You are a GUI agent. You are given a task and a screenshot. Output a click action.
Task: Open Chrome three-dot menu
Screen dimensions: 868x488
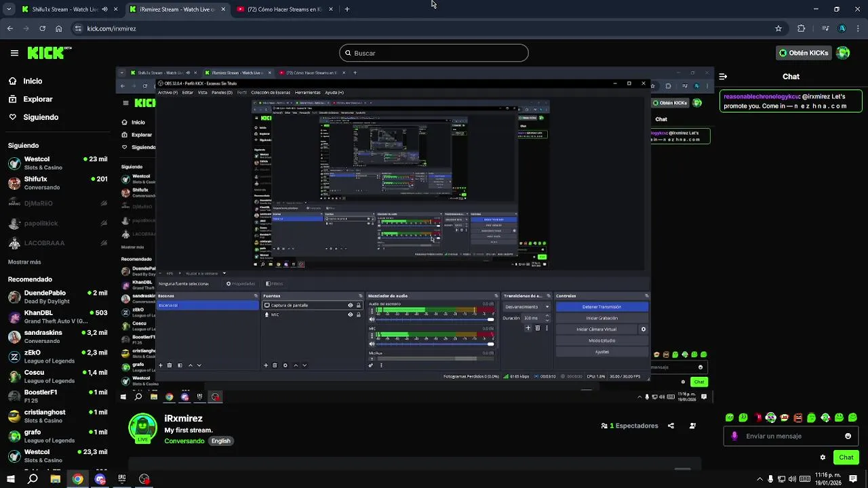[x=858, y=28]
